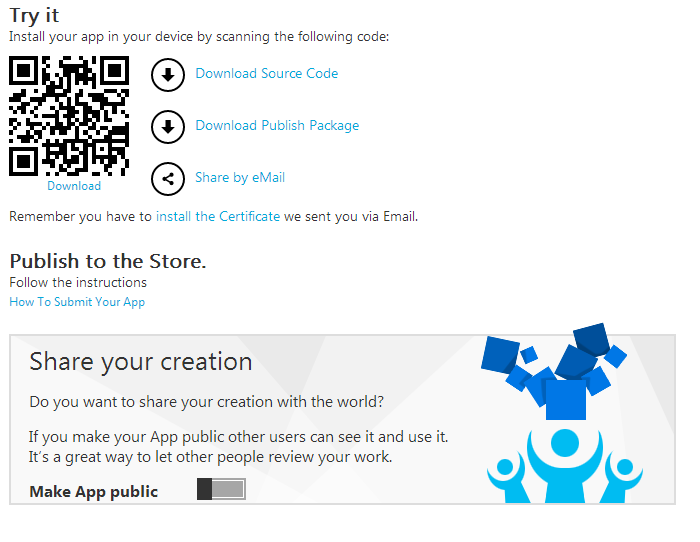Open the install the Certificate link
Screen dimensions: 700x542
tap(218, 217)
